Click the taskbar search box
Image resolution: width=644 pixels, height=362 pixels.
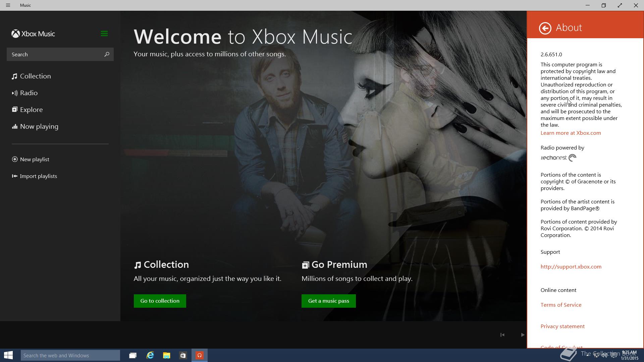(x=70, y=355)
